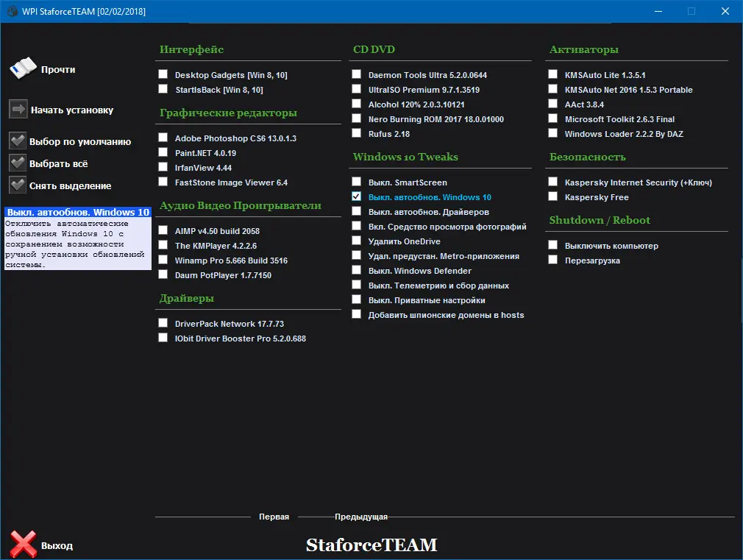Go to Предыдущая page link
743x560 pixels.
point(361,517)
